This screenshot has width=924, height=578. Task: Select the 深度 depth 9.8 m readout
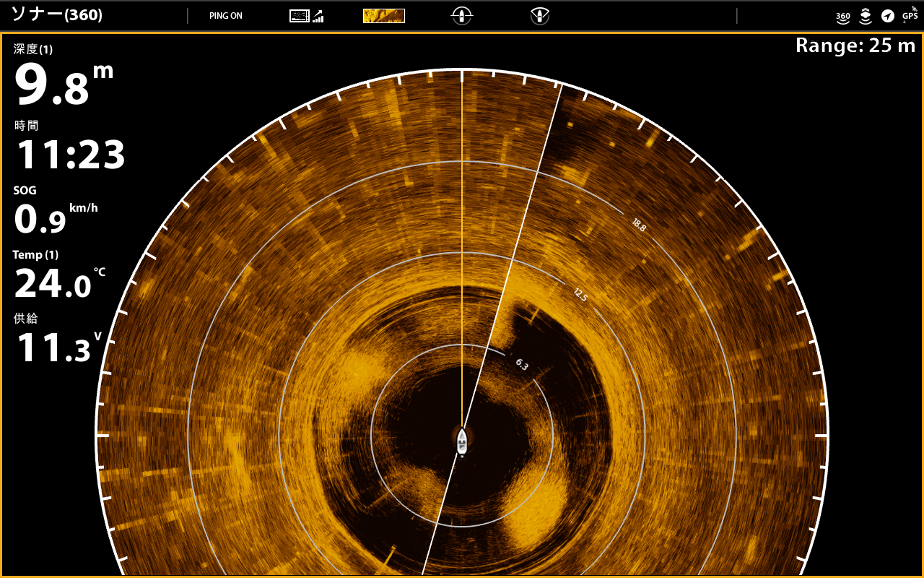[64, 77]
